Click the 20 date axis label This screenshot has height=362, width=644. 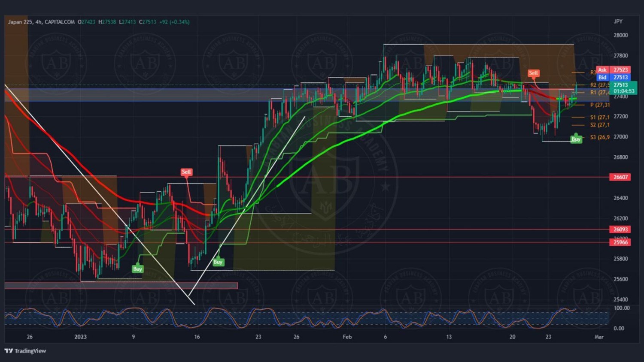coord(512,337)
